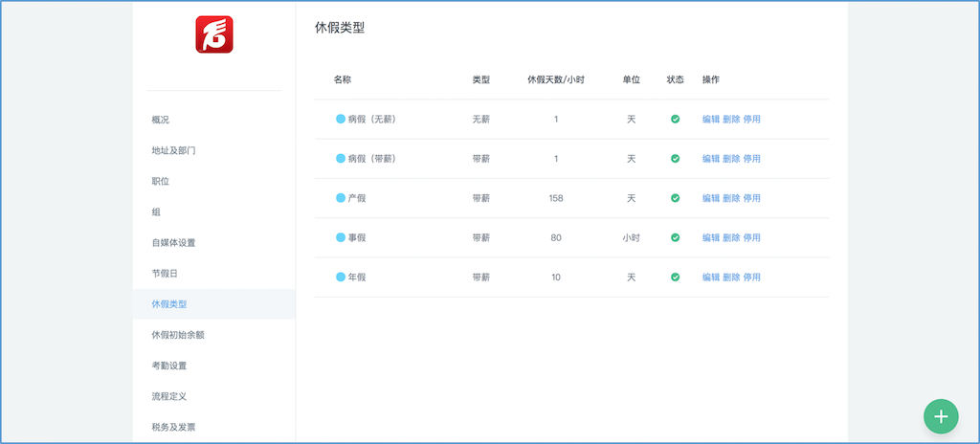Disable 年假 using its 停用 link
The height and width of the screenshot is (444, 980).
752,277
